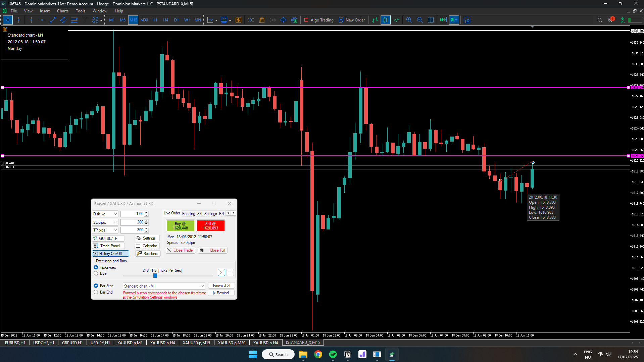
Task: Take a chart screenshot with the camera icon
Action: 467,20
